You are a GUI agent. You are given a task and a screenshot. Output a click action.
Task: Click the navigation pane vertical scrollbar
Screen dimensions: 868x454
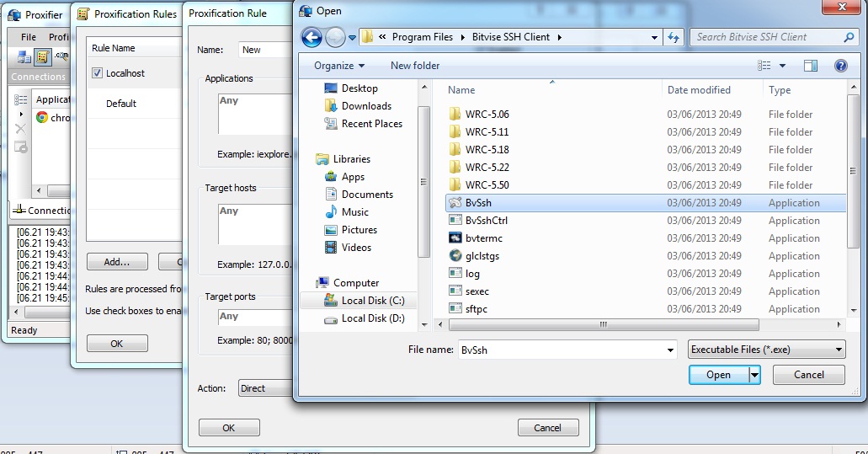pyautogui.click(x=423, y=182)
